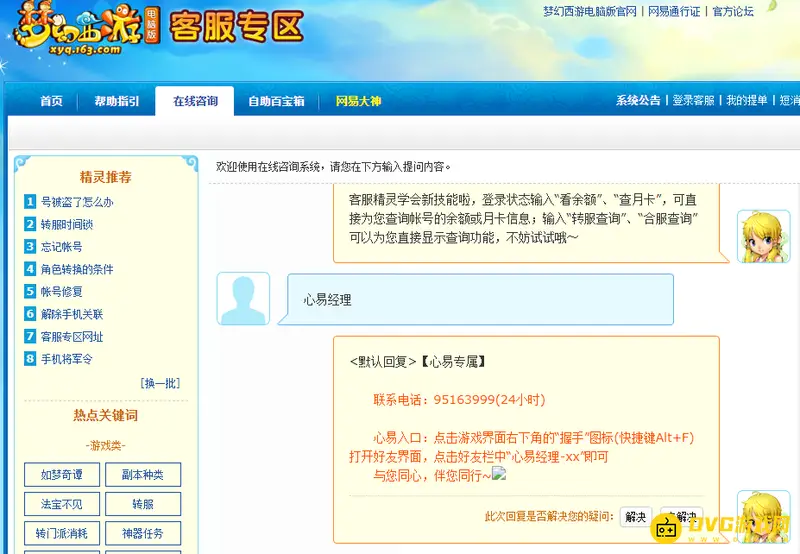800x554 pixels.
Task: Select recommended question 转服时间谈
Action: coord(67,224)
